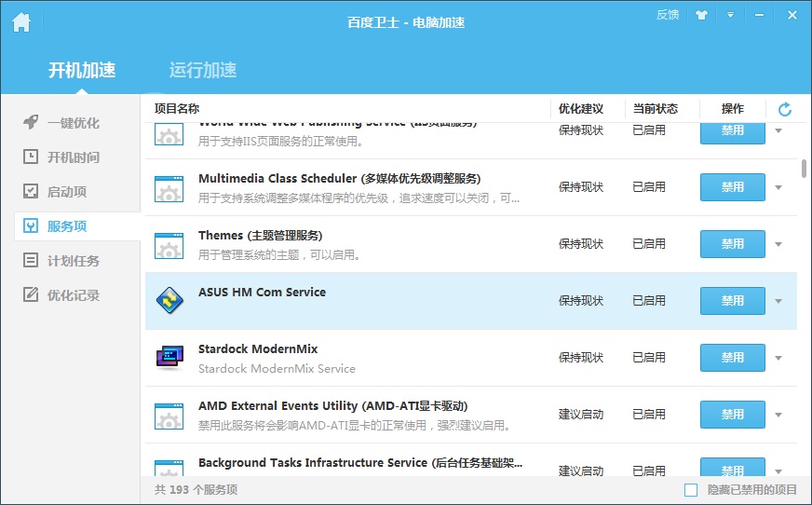The width and height of the screenshot is (812, 505).
Task: Click the wrench icon for 服务项
Action: 31,225
